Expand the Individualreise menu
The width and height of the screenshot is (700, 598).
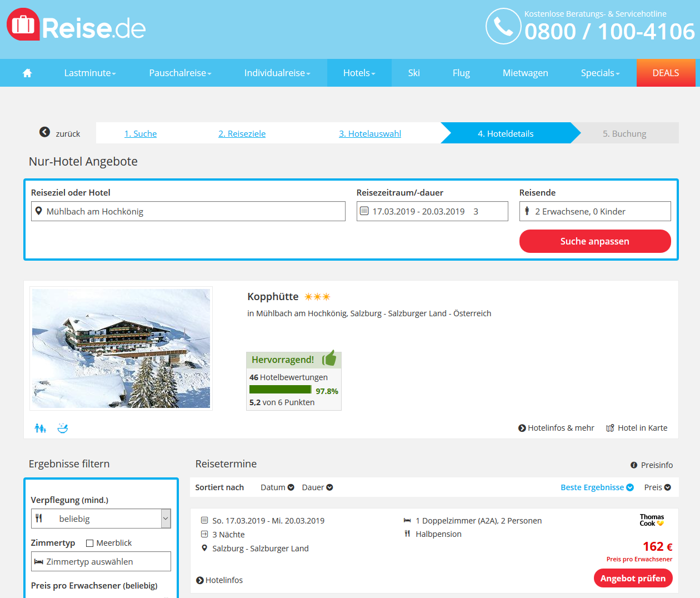[277, 73]
